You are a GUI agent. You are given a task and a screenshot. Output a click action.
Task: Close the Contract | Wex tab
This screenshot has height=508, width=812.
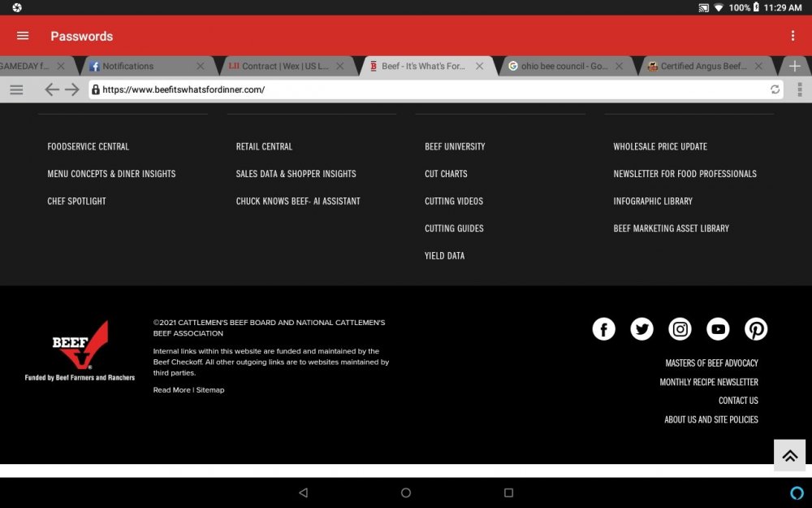[x=339, y=66]
